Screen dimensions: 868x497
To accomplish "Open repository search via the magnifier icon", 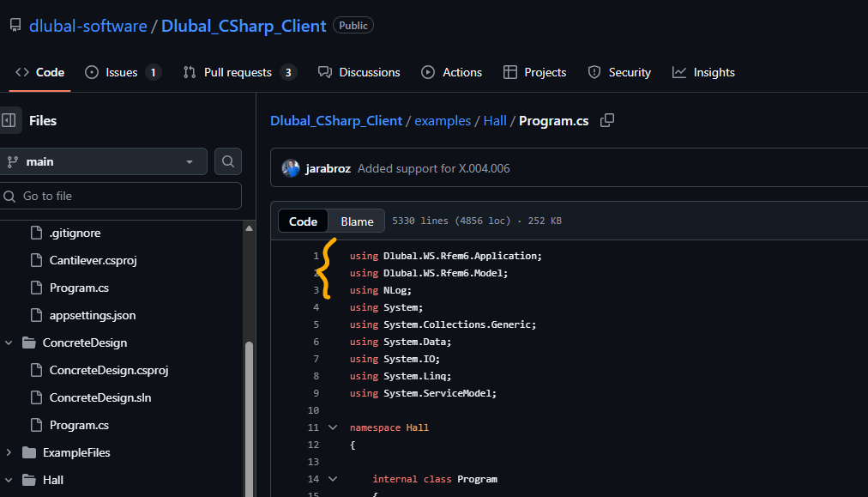I will 227,162.
